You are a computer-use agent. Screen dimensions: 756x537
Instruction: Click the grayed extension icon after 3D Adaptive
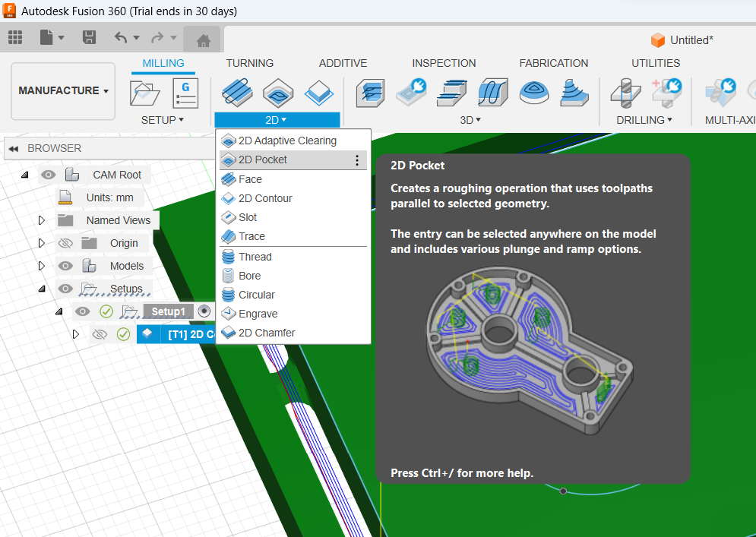point(411,92)
